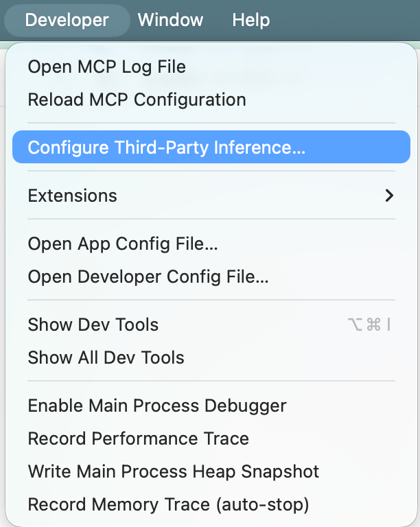Pick the MCP log file entry
The image size is (420, 527).
(x=106, y=67)
